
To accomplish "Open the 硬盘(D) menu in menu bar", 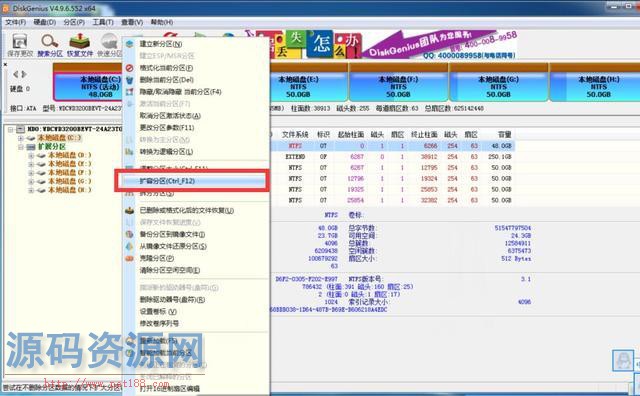I will (x=44, y=22).
